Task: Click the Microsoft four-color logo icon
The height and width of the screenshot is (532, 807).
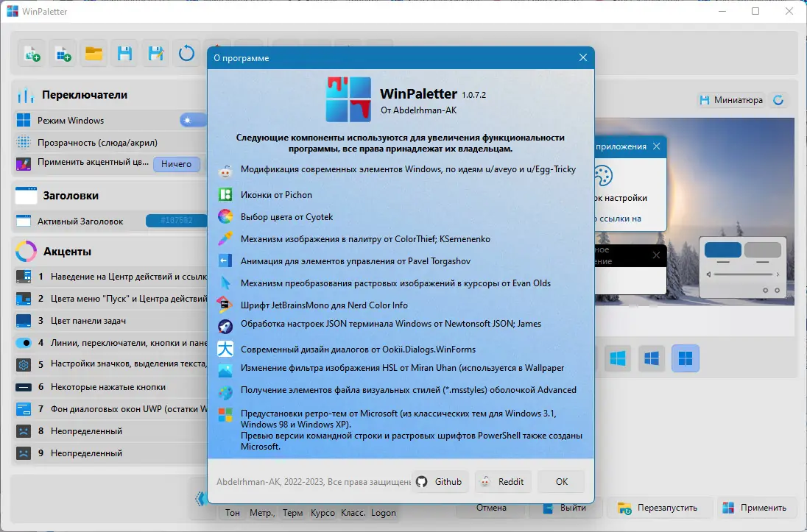Action: coord(225,415)
